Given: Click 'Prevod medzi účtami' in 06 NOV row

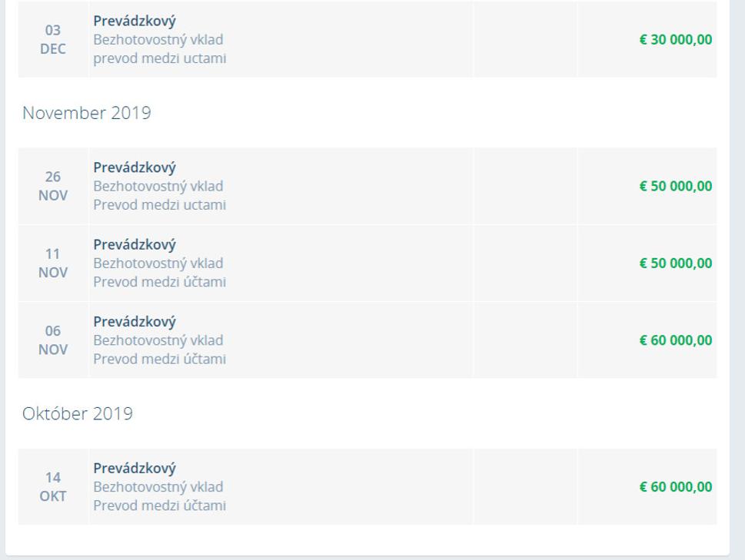Looking at the screenshot, I should click(x=160, y=359).
